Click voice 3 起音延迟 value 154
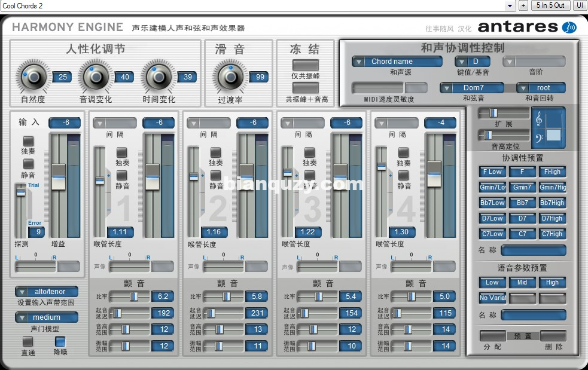The height and width of the screenshot is (370, 588). tap(351, 313)
